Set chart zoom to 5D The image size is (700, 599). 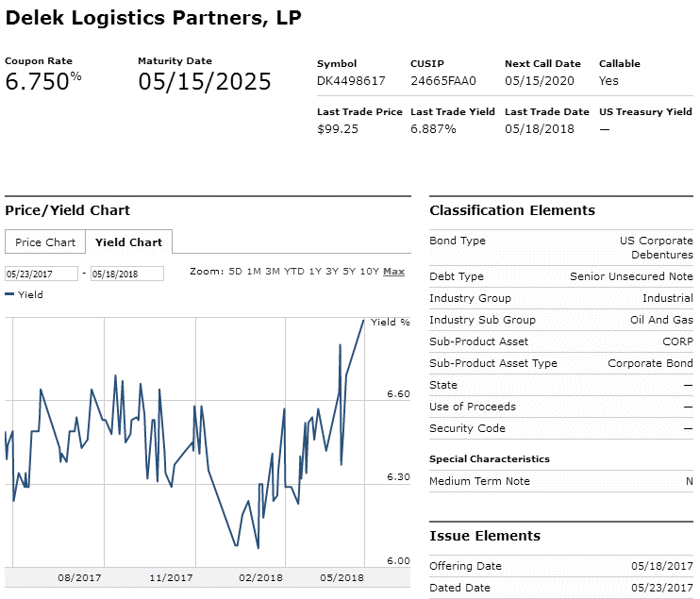[x=235, y=272]
